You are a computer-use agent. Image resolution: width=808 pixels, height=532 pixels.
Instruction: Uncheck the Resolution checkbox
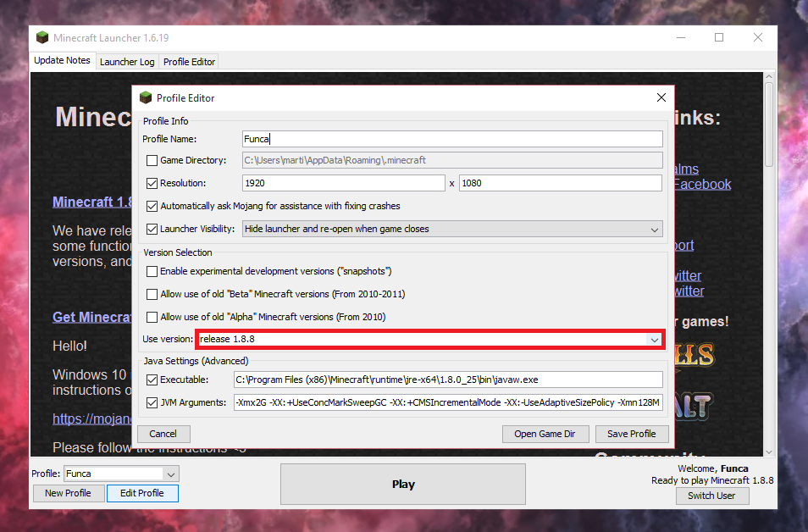coord(152,183)
